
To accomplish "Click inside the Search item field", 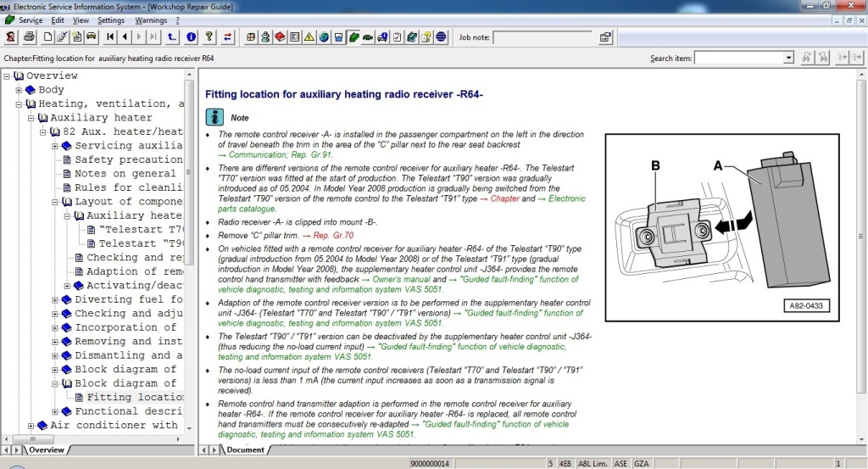I will 739,58.
